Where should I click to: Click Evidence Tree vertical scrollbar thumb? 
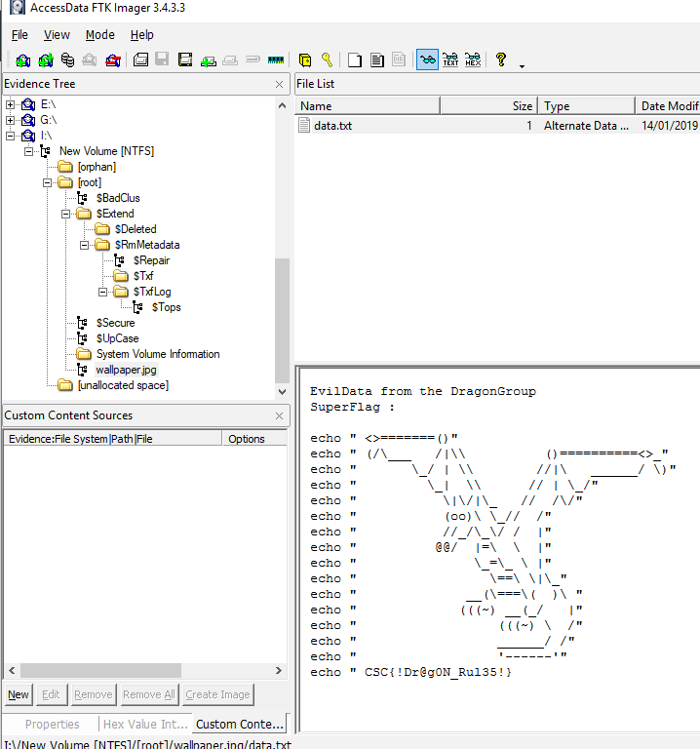click(x=282, y=320)
